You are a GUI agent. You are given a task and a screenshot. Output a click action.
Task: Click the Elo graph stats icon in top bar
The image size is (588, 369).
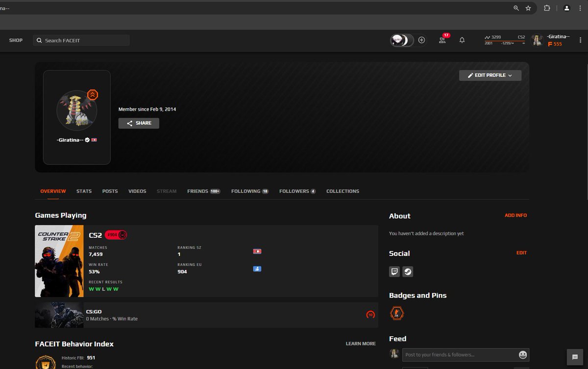[488, 37]
